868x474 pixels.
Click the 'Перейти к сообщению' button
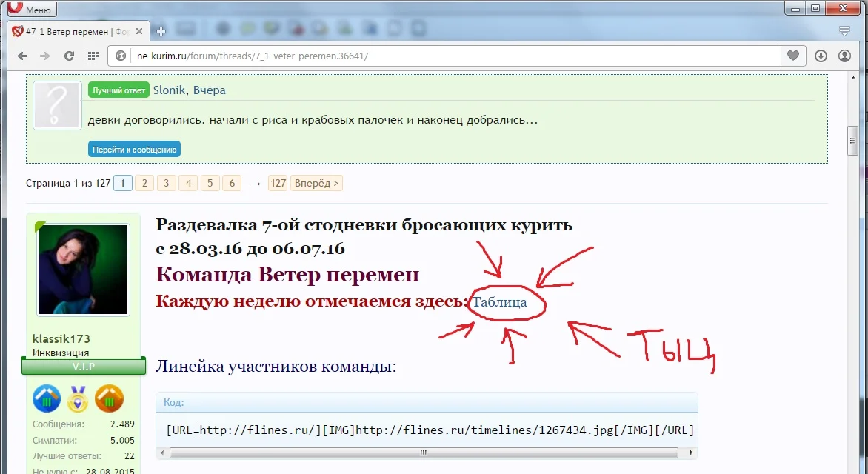134,148
